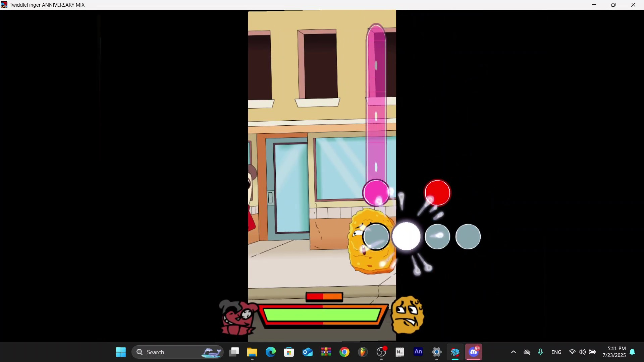Expand the hidden system tray icons
The width and height of the screenshot is (644, 362).
pyautogui.click(x=513, y=352)
